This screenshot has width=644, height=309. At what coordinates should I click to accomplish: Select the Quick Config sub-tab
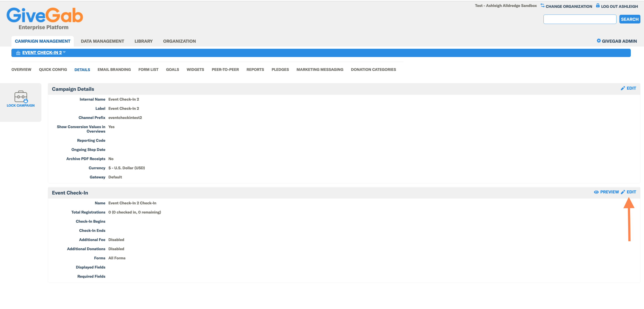(53, 70)
